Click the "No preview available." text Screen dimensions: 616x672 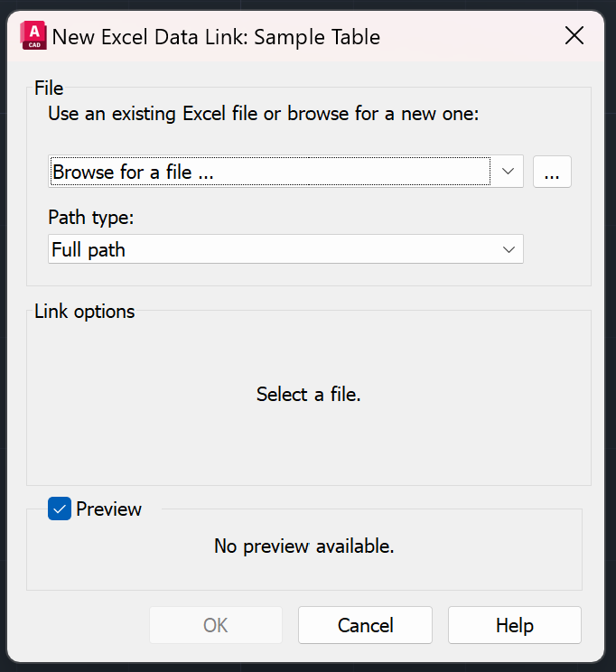pyautogui.click(x=303, y=546)
